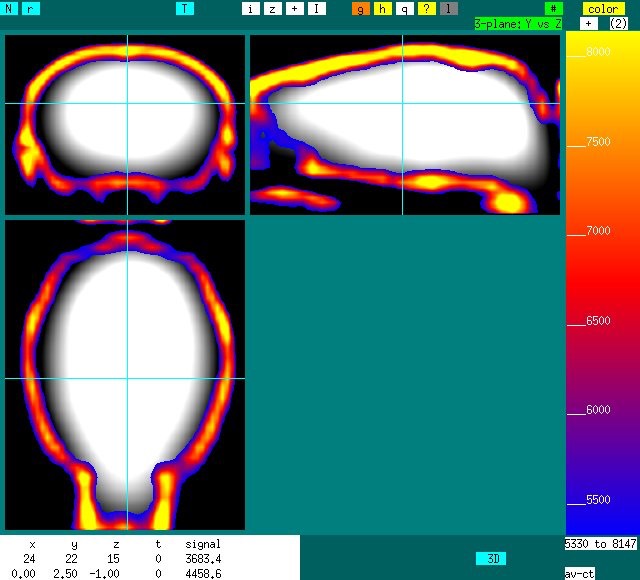640x580 pixels.
Task: Click the x coordinate 0.00
Action: 24,573
